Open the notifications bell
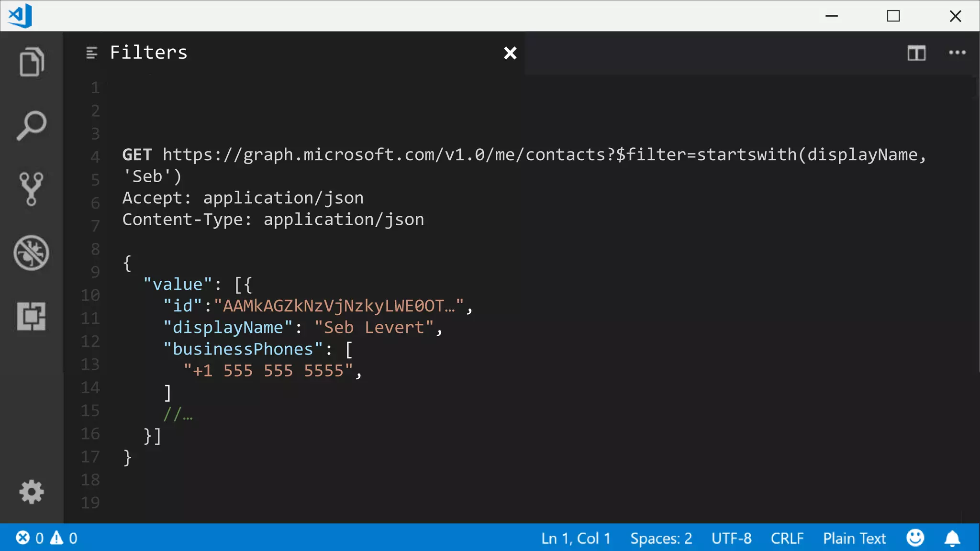980x551 pixels. (x=952, y=539)
